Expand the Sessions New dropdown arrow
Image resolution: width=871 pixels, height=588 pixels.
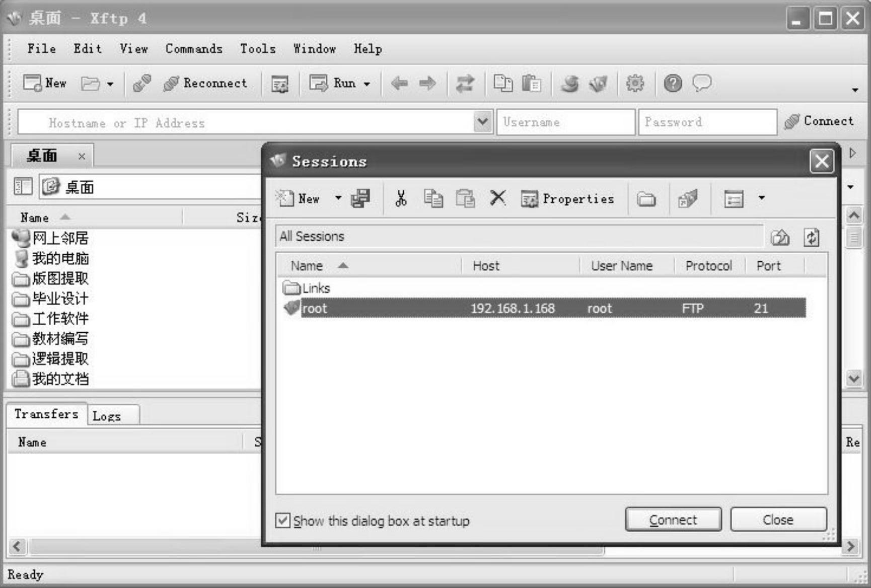point(338,198)
